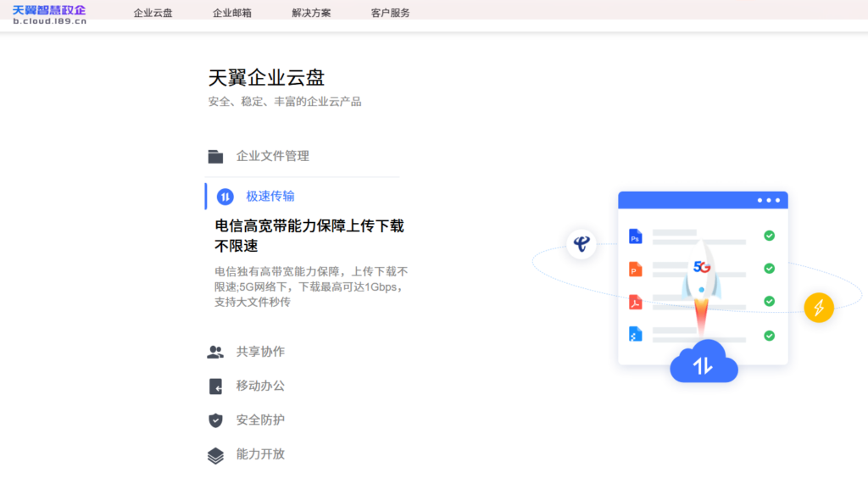Toggle the green checkmark beside the PDF row
This screenshot has width=868, height=495.
pos(768,302)
